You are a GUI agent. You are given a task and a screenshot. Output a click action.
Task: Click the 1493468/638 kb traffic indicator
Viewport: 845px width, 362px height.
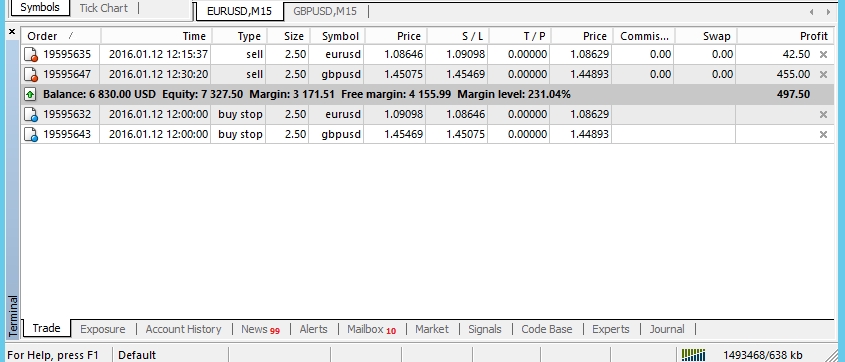point(762,356)
